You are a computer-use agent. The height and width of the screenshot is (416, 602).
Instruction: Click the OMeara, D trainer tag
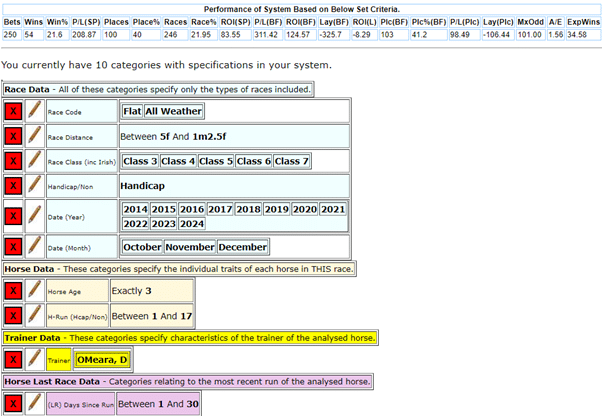coord(102,360)
